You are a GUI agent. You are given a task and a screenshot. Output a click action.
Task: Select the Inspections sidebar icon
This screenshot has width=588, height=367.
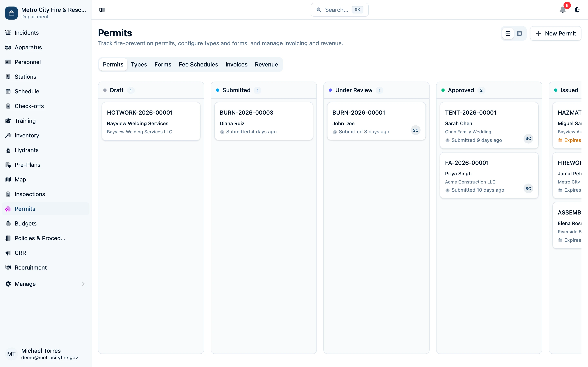[x=8, y=194]
